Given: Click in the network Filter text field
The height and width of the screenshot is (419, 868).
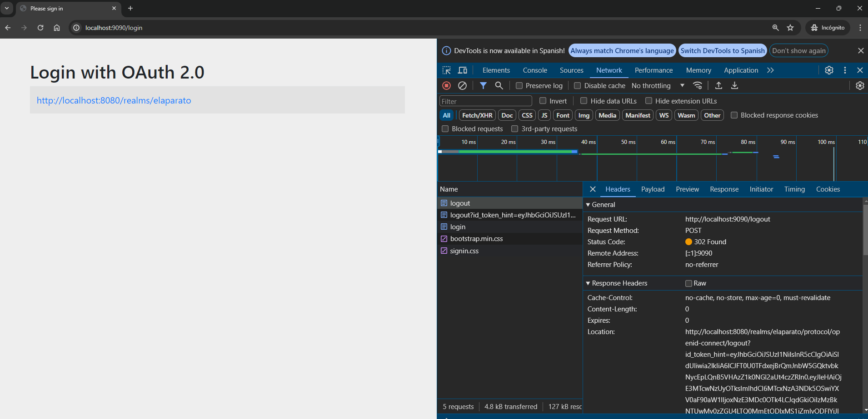Looking at the screenshot, I should pos(485,101).
